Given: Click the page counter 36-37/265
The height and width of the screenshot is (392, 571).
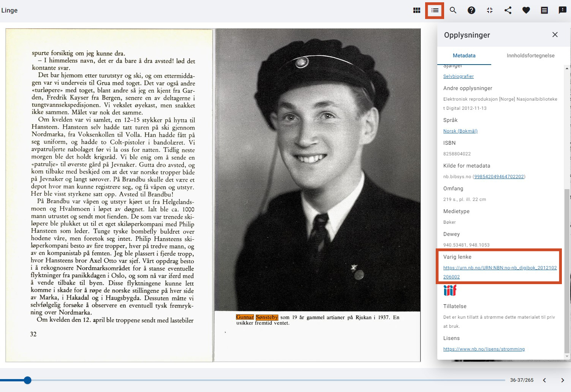Looking at the screenshot, I should (522, 380).
